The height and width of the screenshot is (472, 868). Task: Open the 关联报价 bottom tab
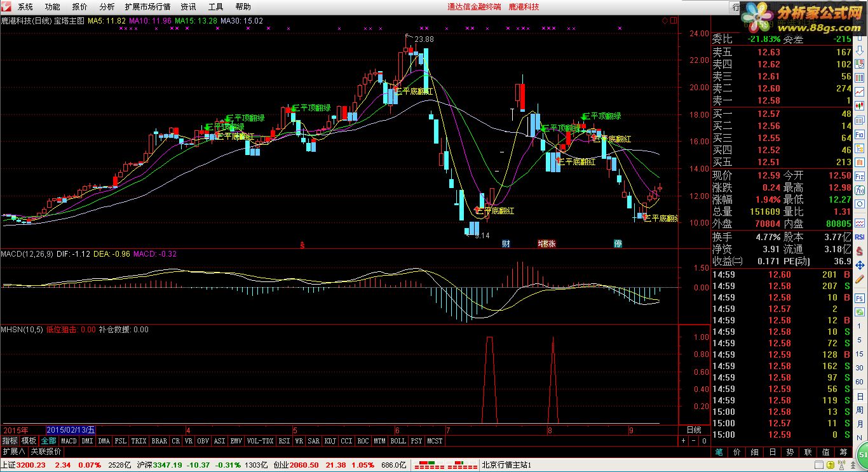(x=46, y=452)
